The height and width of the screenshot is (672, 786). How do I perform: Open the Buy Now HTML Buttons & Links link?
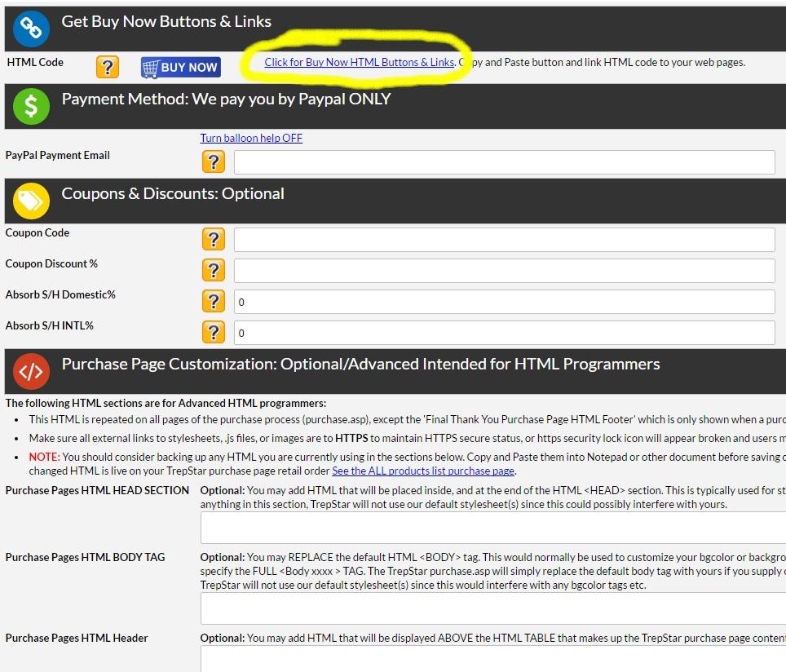pos(359,62)
